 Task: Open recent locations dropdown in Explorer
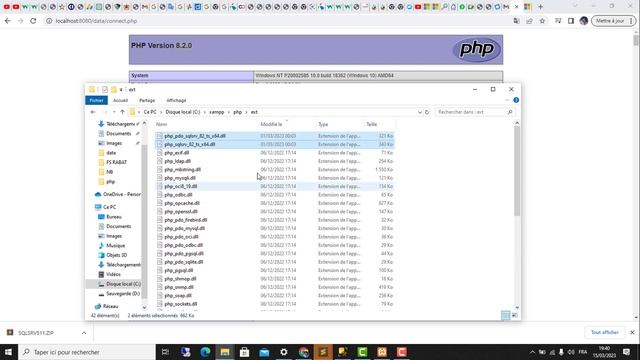[114, 112]
